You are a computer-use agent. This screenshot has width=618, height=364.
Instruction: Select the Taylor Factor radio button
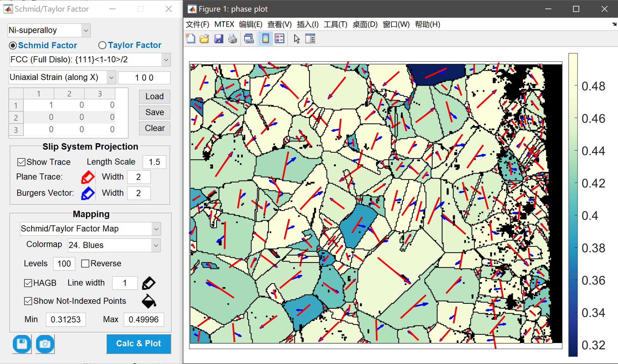point(102,45)
